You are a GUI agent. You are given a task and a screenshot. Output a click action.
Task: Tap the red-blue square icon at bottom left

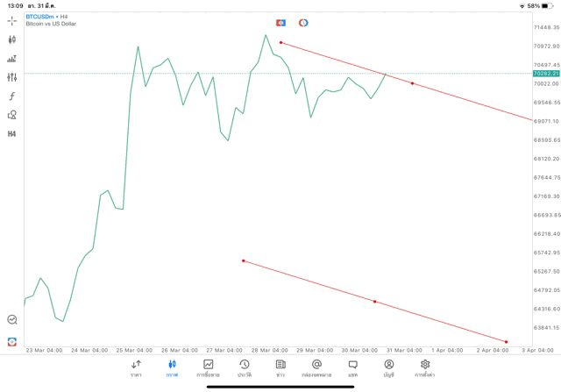tap(12, 341)
